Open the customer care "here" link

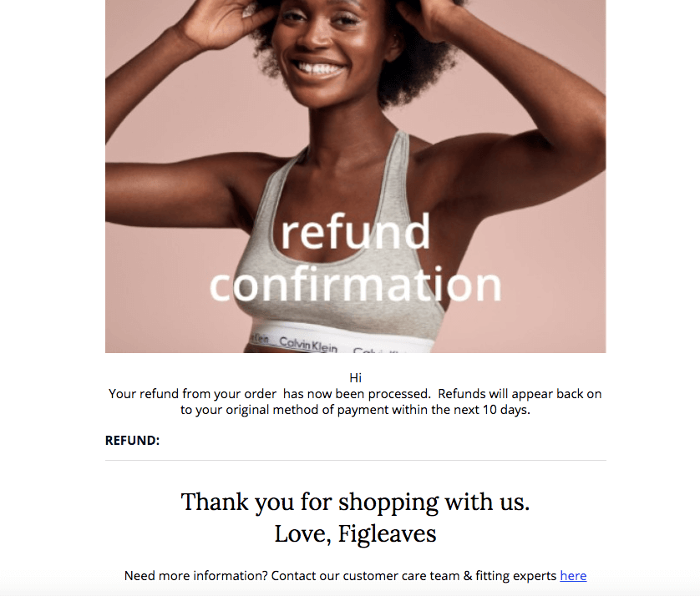573,575
